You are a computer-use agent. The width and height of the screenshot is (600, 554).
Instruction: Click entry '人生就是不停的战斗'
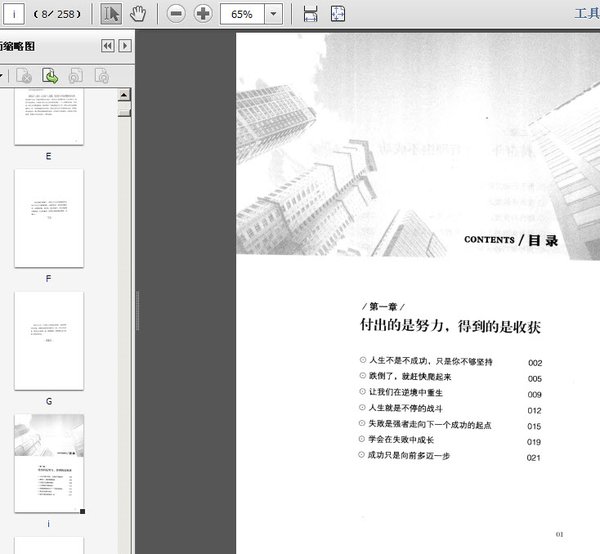click(405, 408)
